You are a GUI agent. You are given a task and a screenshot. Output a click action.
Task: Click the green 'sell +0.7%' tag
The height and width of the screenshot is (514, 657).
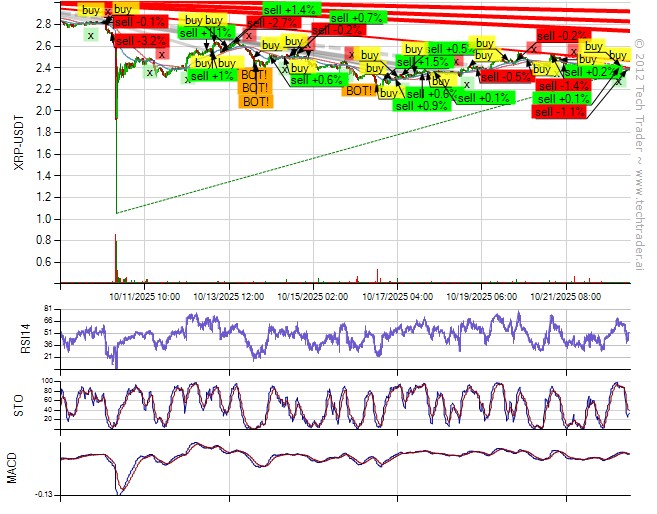(357, 18)
